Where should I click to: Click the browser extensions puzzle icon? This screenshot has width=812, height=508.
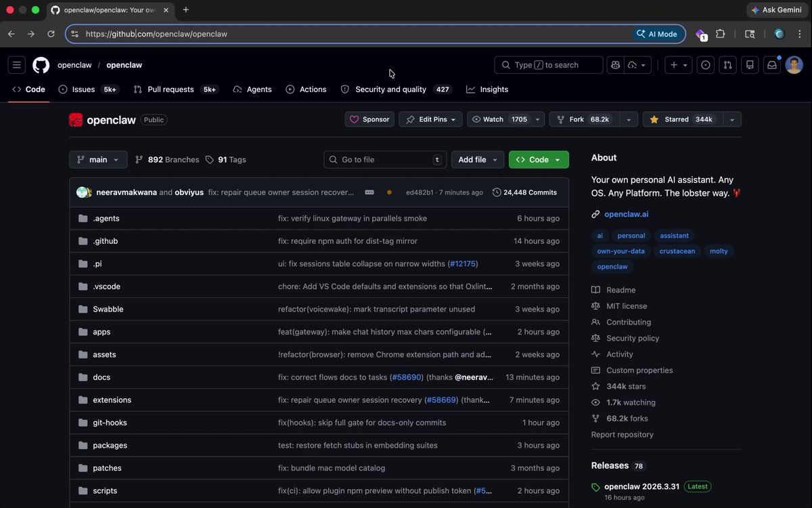click(x=721, y=34)
